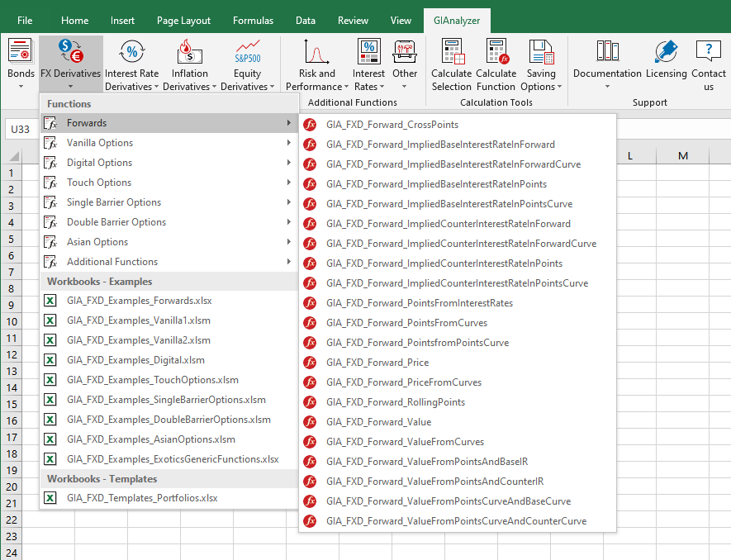The image size is (731, 560).
Task: Switch to the Data tab
Action: (x=306, y=21)
